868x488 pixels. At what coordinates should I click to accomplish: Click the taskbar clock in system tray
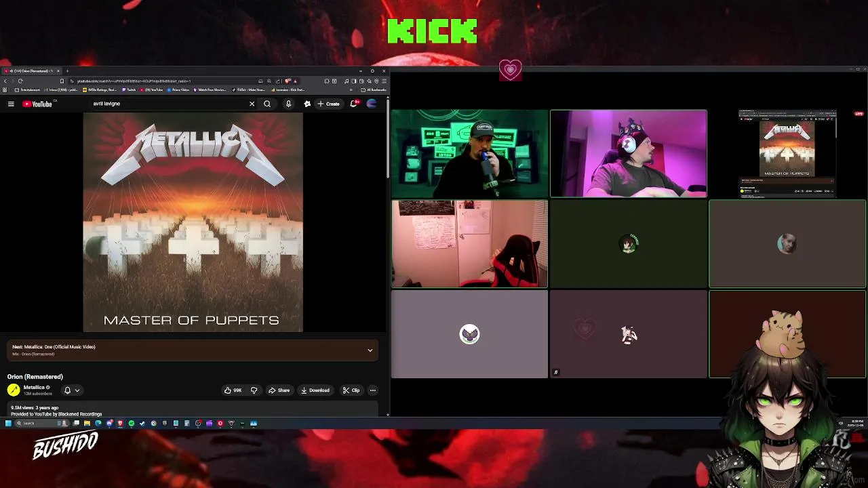pos(857,423)
